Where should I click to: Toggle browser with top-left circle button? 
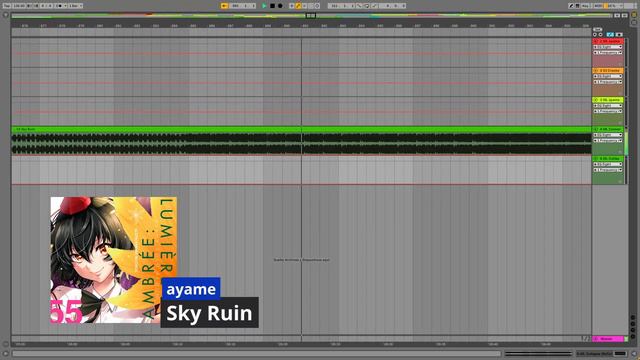click(5, 15)
